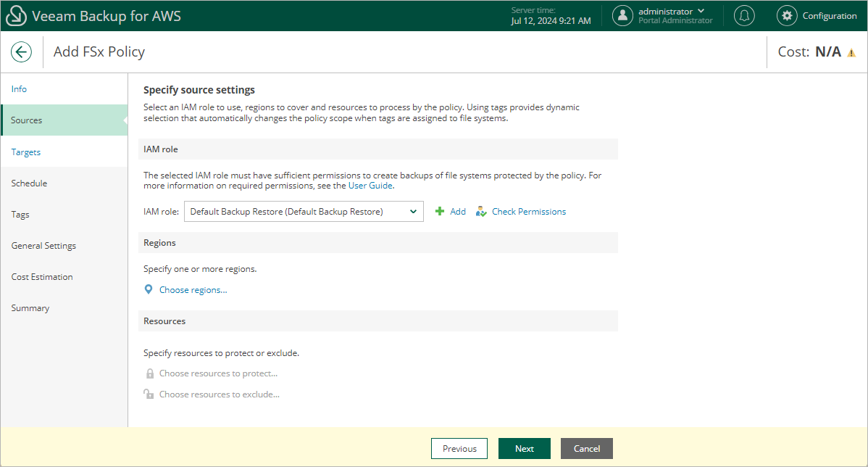The width and height of the screenshot is (868, 467).
Task: Click the Choose regions location pin icon
Action: coord(149,290)
